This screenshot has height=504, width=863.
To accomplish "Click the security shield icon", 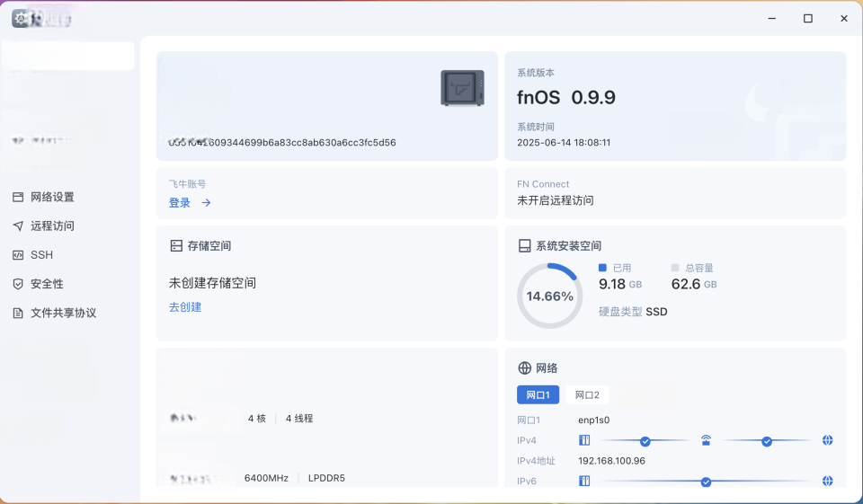I will click(x=18, y=284).
